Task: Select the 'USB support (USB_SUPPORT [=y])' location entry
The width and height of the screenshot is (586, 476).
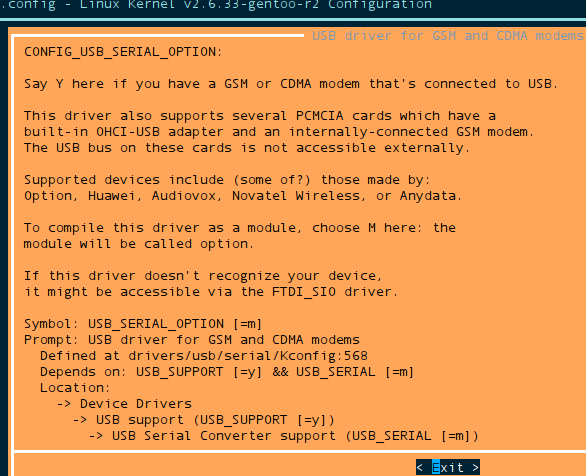Action: (215, 420)
